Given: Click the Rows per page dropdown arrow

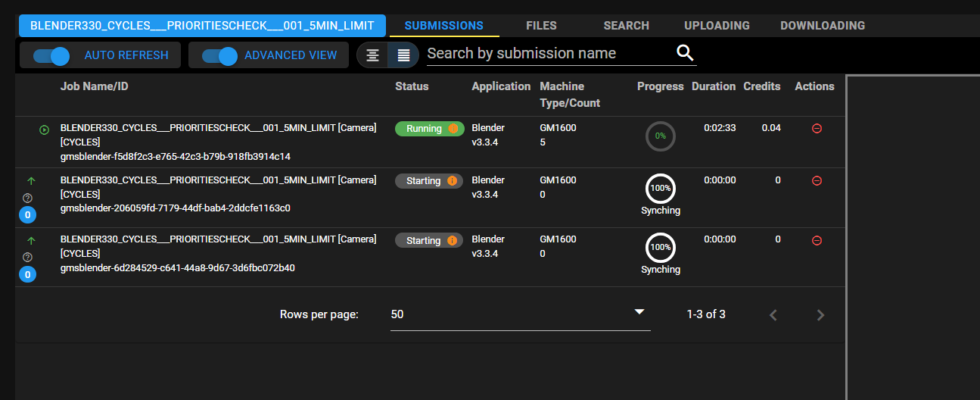Looking at the screenshot, I should tap(639, 312).
